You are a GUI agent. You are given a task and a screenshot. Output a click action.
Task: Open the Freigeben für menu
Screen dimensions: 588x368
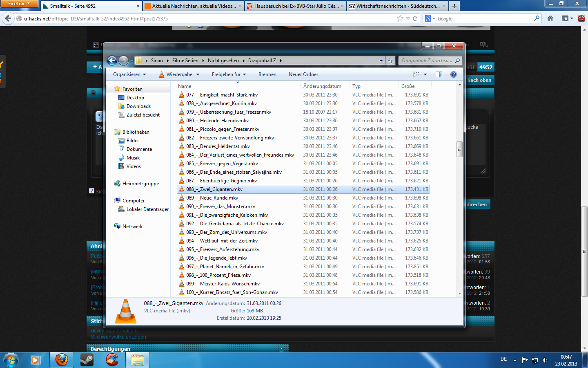point(229,74)
